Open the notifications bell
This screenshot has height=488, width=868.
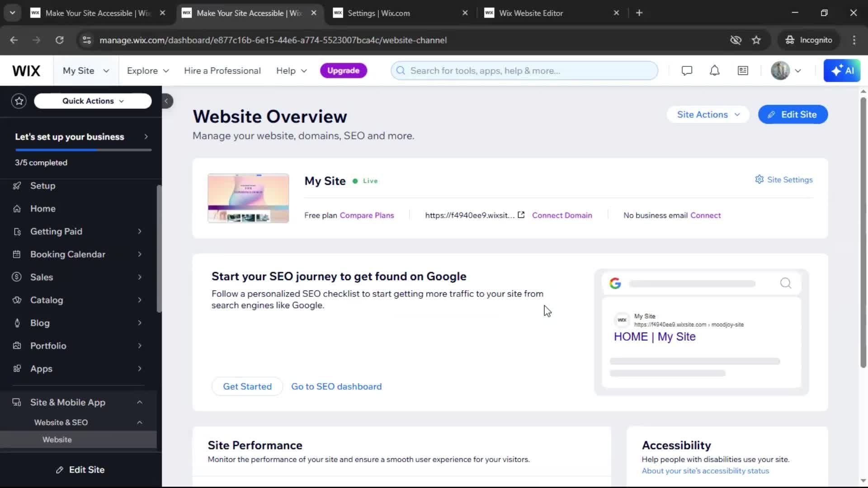click(x=714, y=70)
